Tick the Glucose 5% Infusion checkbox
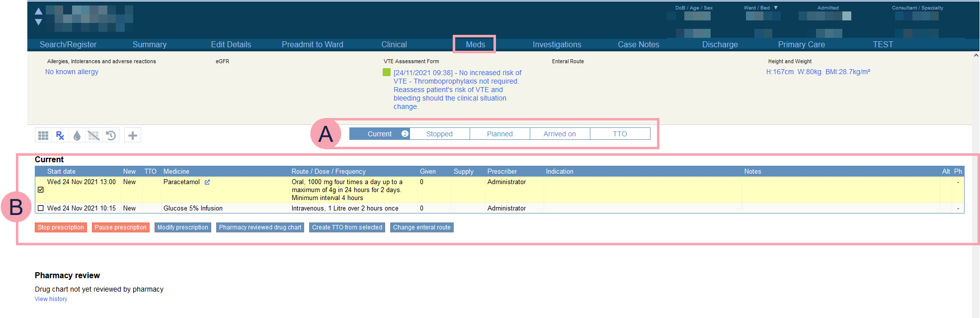The width and height of the screenshot is (980, 318). [41, 209]
